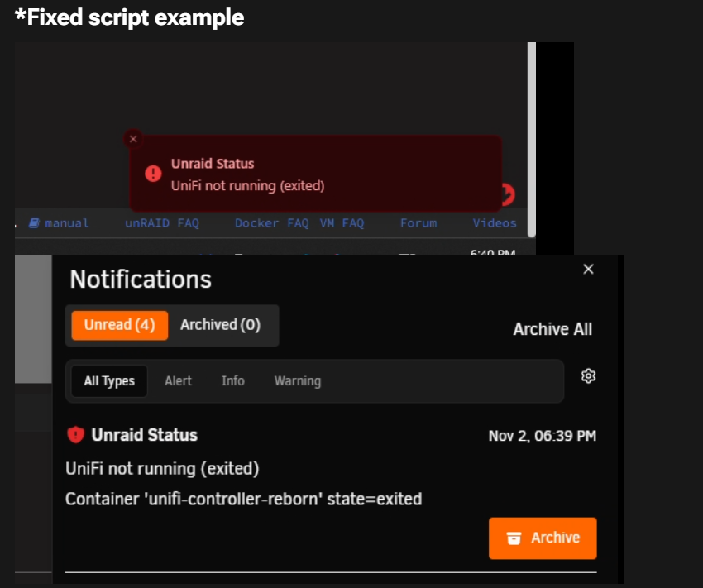Click "Container 'unifi-controller-reborn' state=exited" text
The width and height of the screenshot is (703, 588).
pyautogui.click(x=243, y=499)
